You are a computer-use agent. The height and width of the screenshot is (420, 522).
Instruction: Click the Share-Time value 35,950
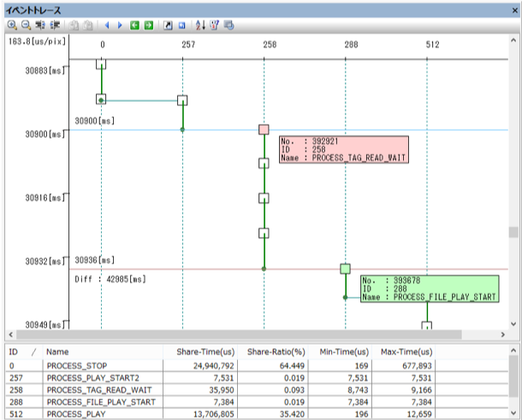[x=222, y=390]
